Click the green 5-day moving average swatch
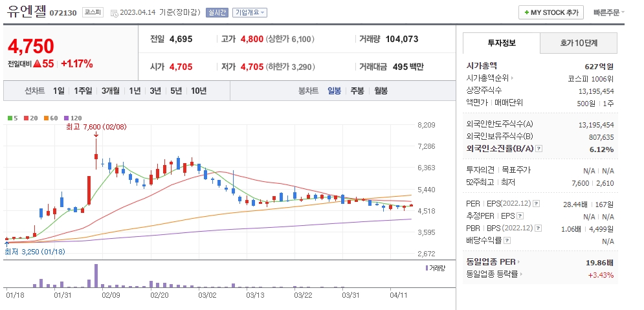The width and height of the screenshot is (644, 310). pos(10,118)
